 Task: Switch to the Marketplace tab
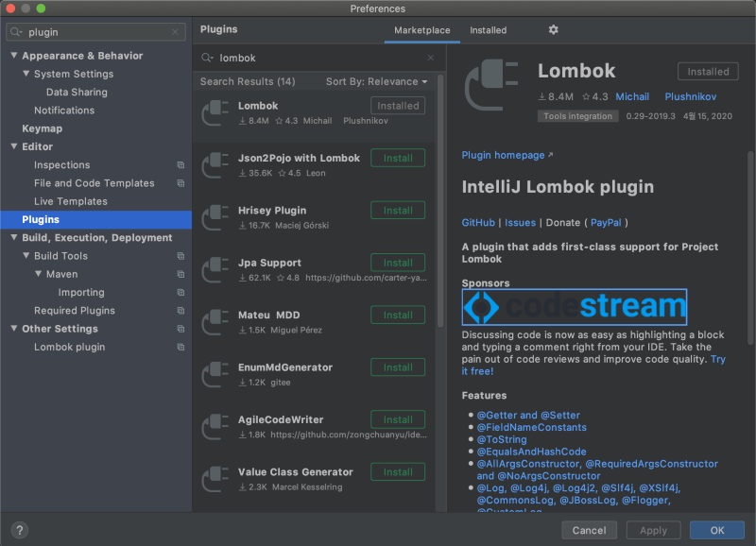421,30
